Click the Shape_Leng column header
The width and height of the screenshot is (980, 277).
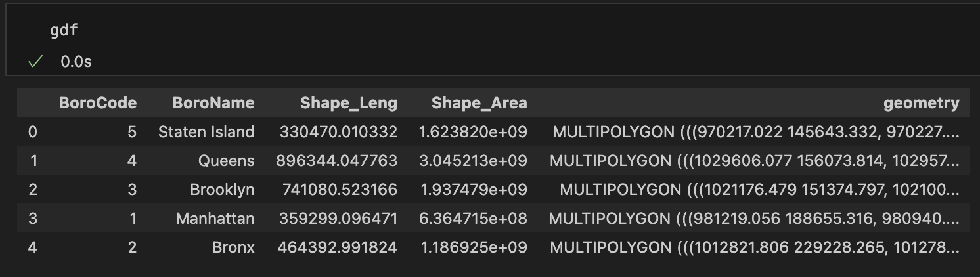348,103
